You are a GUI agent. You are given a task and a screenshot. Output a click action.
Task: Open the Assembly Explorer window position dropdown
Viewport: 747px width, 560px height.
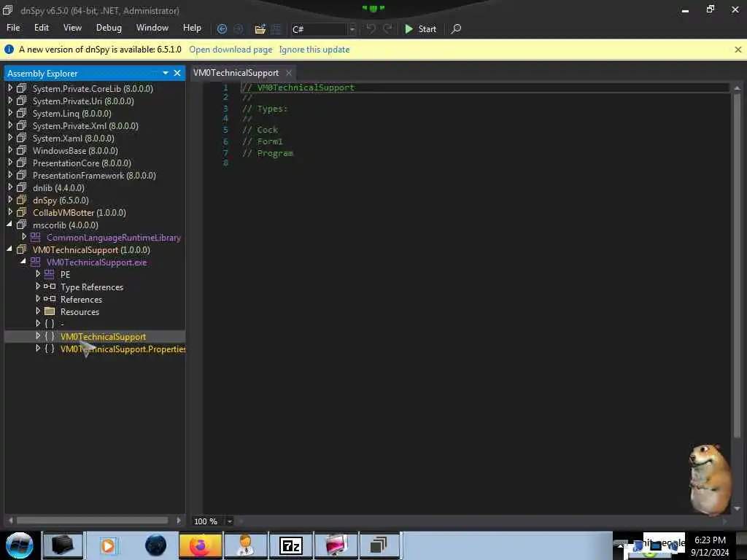[x=166, y=73]
